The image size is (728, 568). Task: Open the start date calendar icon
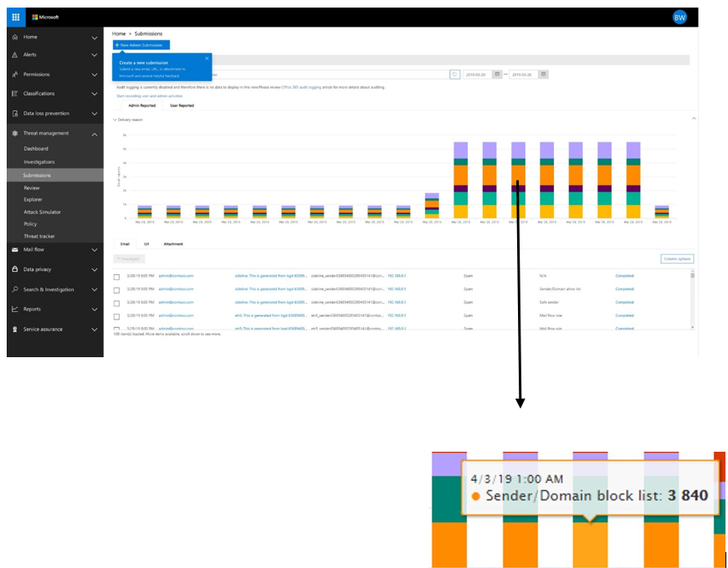point(497,74)
